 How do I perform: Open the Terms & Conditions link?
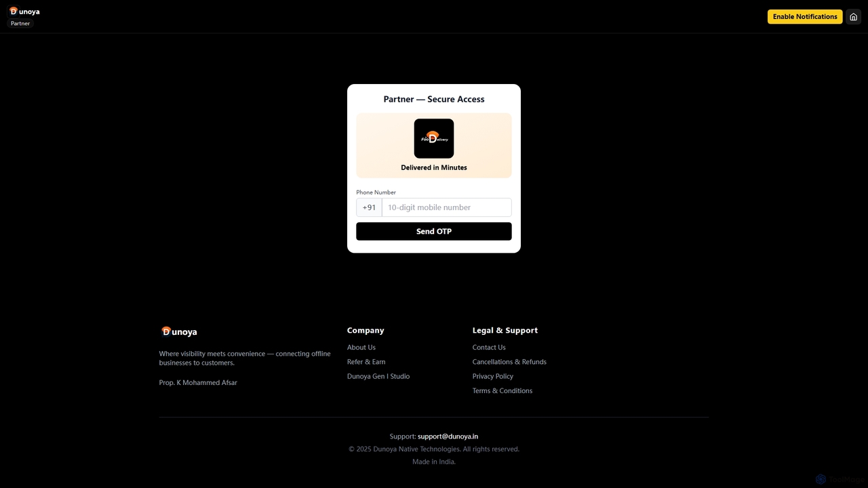pyautogui.click(x=502, y=390)
